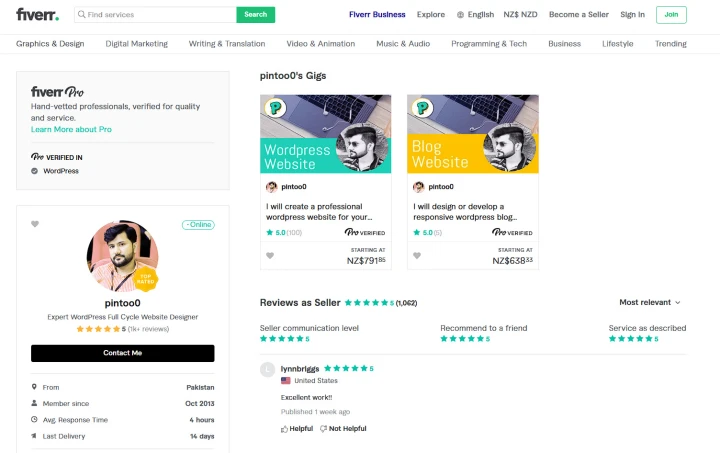
Task: Open Graphics & Design category
Action: (x=50, y=44)
